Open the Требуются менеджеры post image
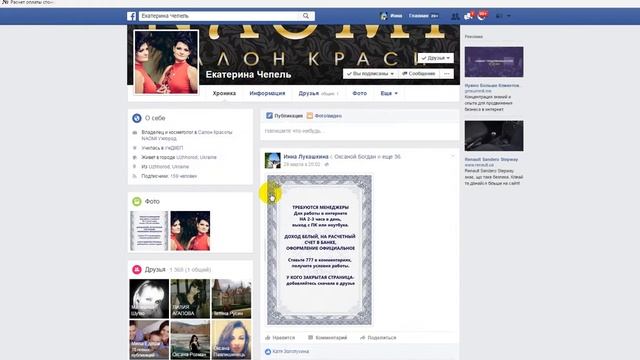The height and width of the screenshot is (360, 640). point(319,250)
